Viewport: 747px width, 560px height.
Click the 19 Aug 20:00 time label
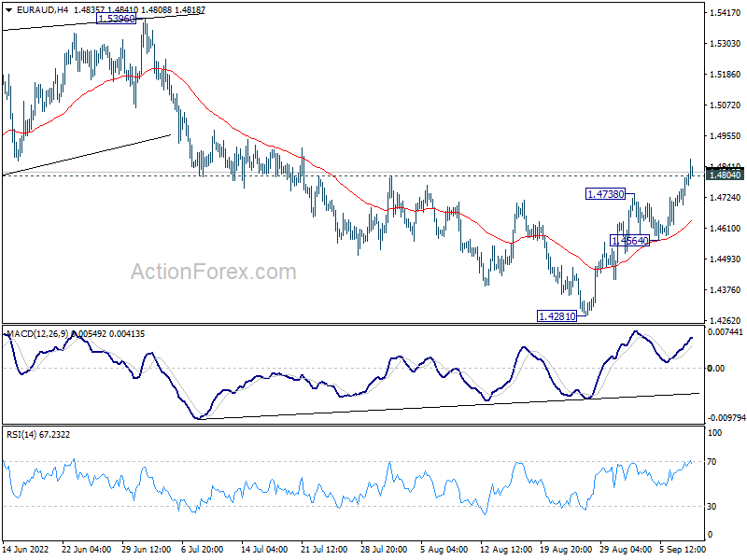coord(566,549)
